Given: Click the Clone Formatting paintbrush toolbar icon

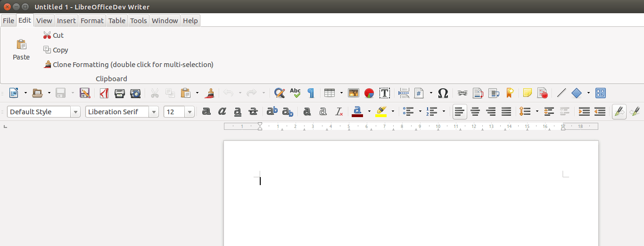Looking at the screenshot, I should 210,93.
